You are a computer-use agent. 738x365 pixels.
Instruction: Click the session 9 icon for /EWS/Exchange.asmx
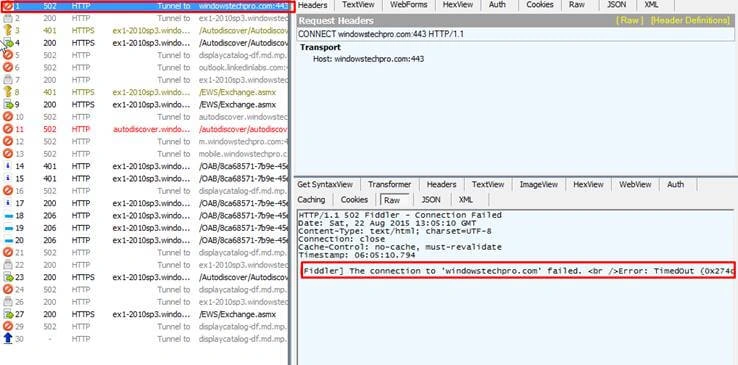(x=8, y=105)
